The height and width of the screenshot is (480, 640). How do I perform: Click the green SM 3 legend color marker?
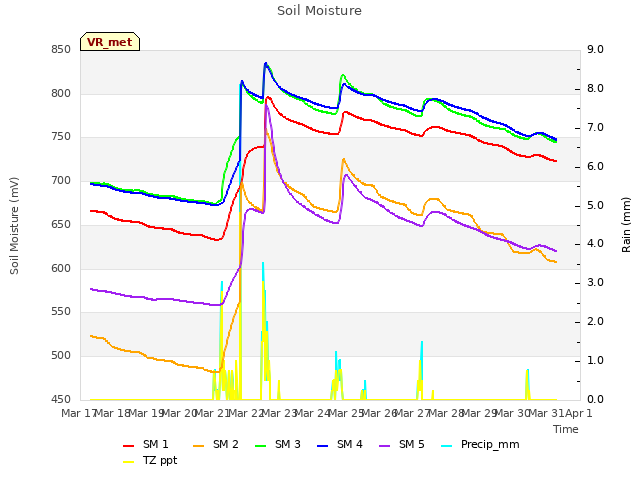tap(261, 446)
